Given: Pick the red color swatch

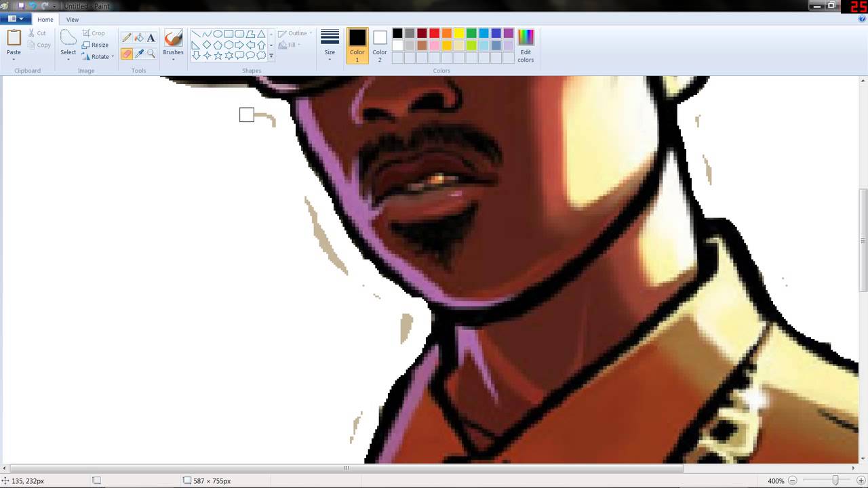Looking at the screenshot, I should tap(435, 33).
